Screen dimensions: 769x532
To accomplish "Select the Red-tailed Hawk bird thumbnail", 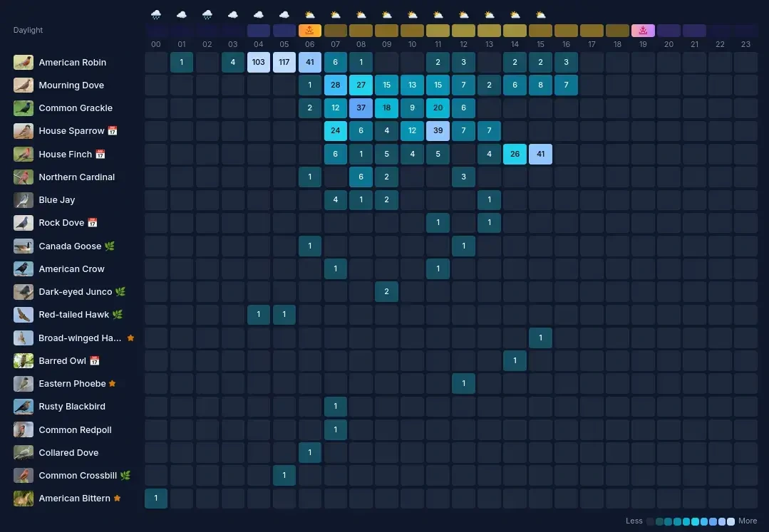I will 24,315.
